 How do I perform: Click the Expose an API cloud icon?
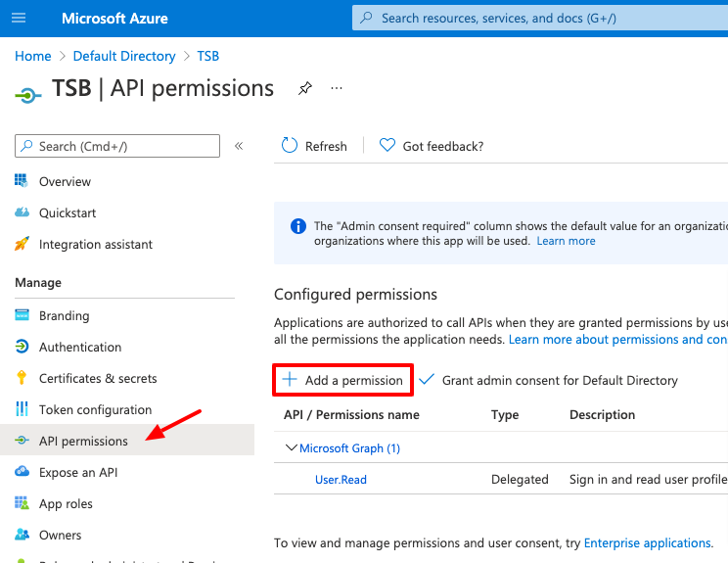coord(22,472)
